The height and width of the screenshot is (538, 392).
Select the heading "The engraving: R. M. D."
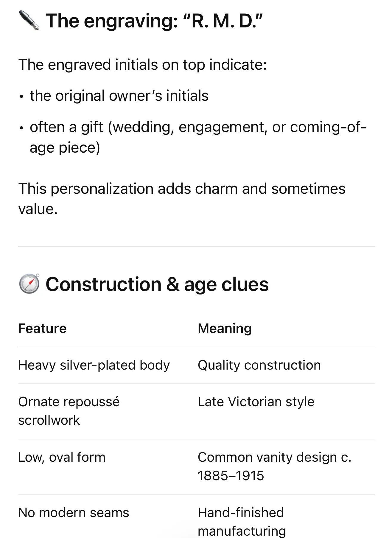(x=154, y=21)
